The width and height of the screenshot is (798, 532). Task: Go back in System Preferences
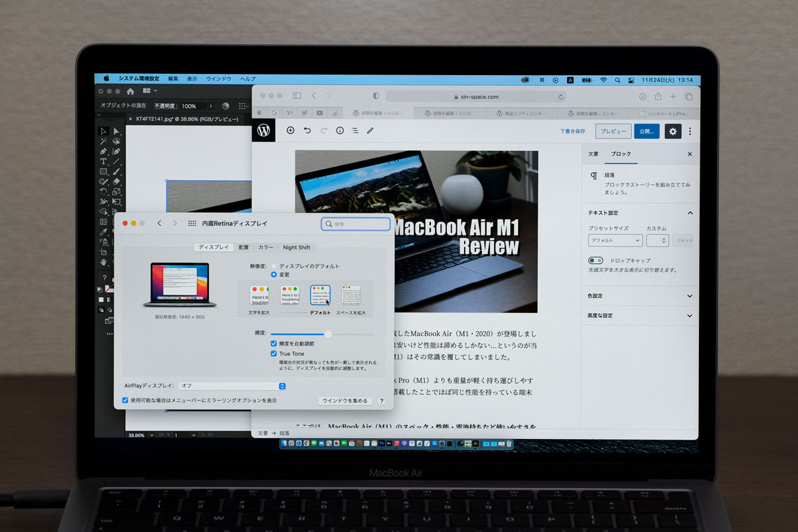(159, 223)
